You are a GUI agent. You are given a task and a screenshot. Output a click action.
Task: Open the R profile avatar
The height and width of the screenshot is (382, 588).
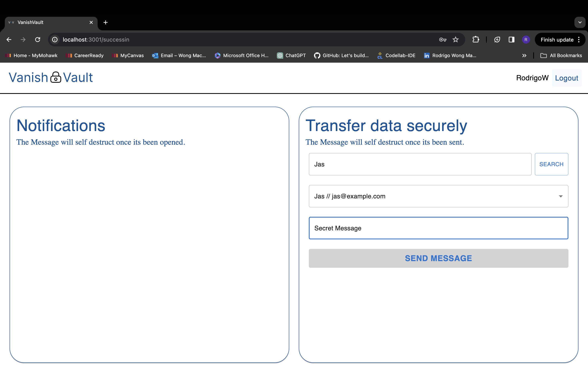[x=526, y=40]
